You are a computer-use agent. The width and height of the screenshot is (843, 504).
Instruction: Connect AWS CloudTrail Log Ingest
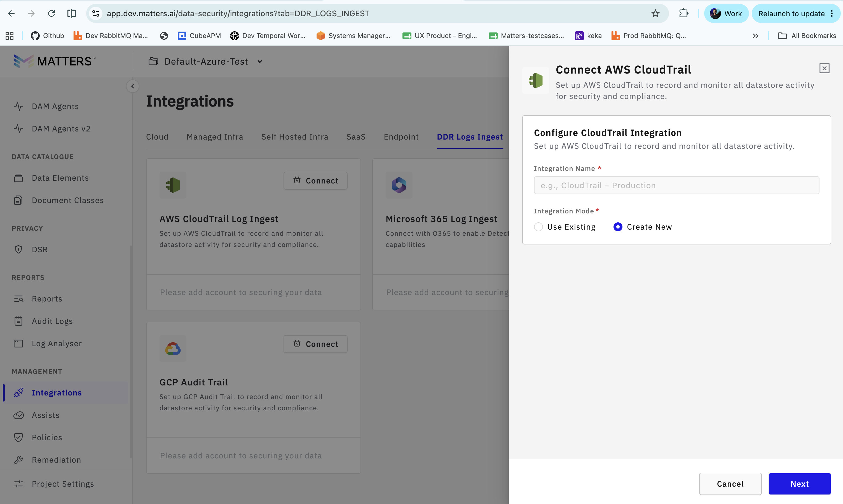point(315,181)
